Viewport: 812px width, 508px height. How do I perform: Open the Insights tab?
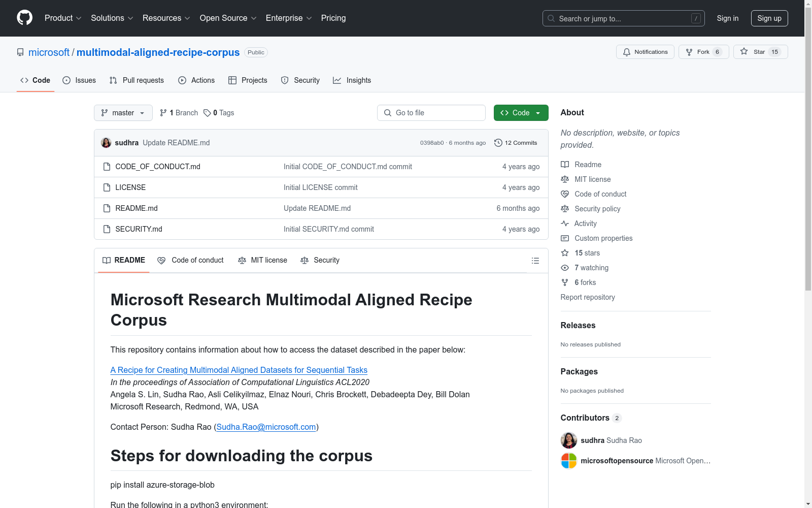352,80
